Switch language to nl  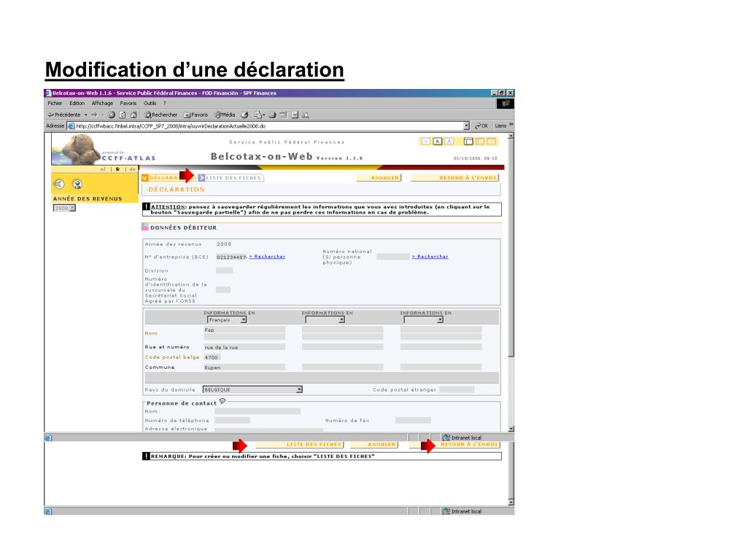pos(104,169)
